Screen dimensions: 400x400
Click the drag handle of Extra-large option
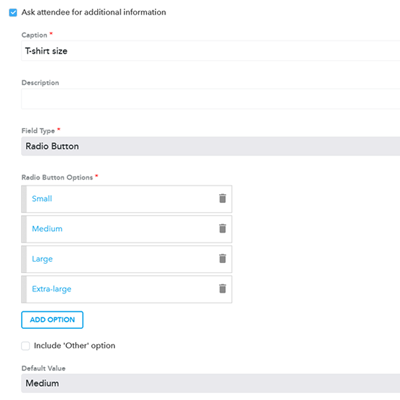pos(24,289)
